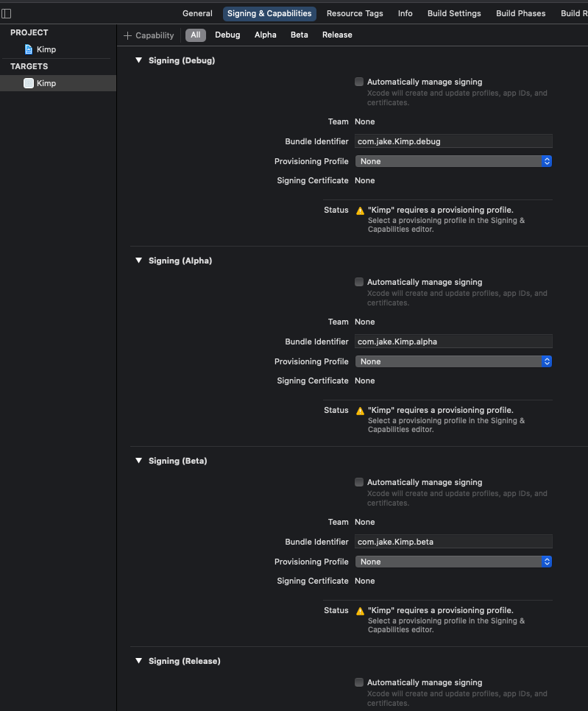Filter capabilities by Beta configuration

[x=300, y=35]
